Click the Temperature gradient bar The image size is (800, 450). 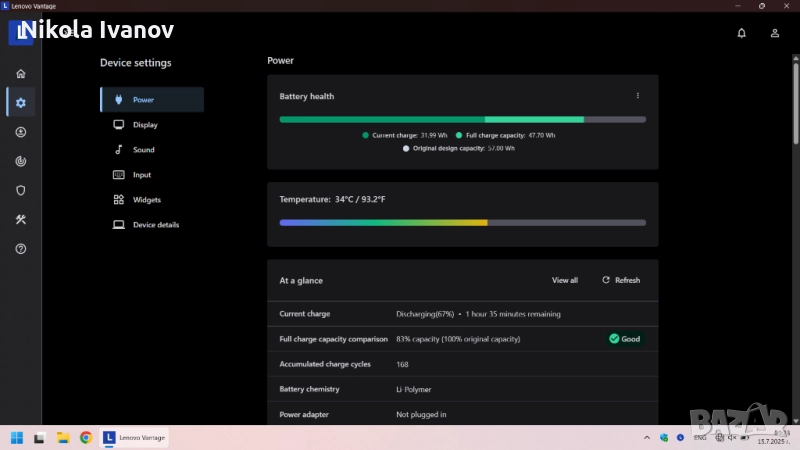(x=462, y=222)
